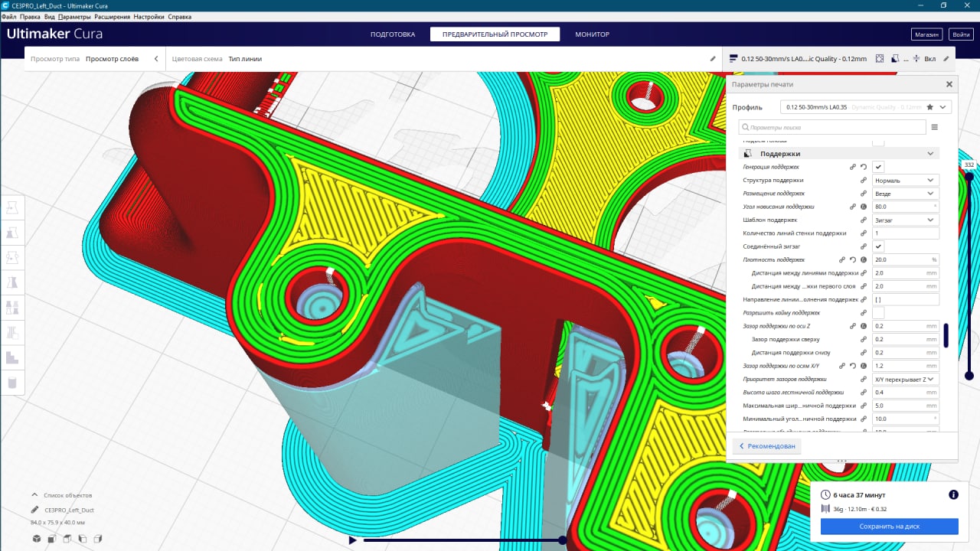Switch to top view cube icon
The height and width of the screenshot is (551, 980).
[x=67, y=539]
